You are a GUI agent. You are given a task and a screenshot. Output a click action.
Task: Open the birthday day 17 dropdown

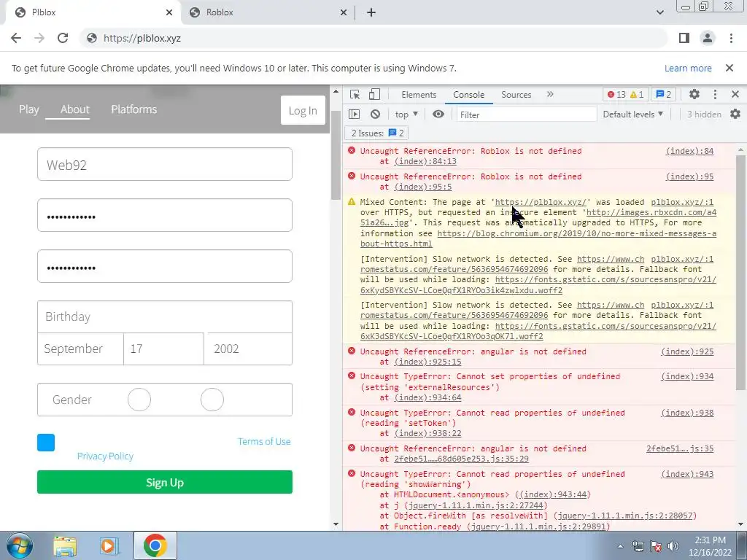click(164, 349)
